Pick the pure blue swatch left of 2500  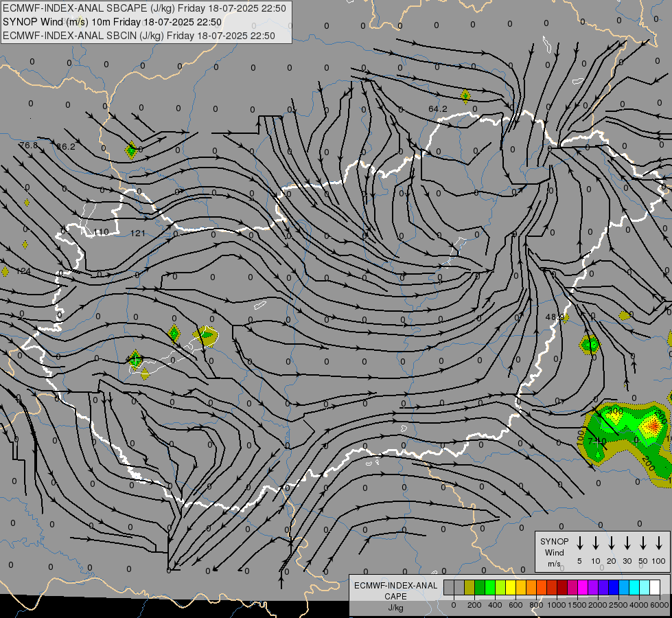tap(614, 587)
